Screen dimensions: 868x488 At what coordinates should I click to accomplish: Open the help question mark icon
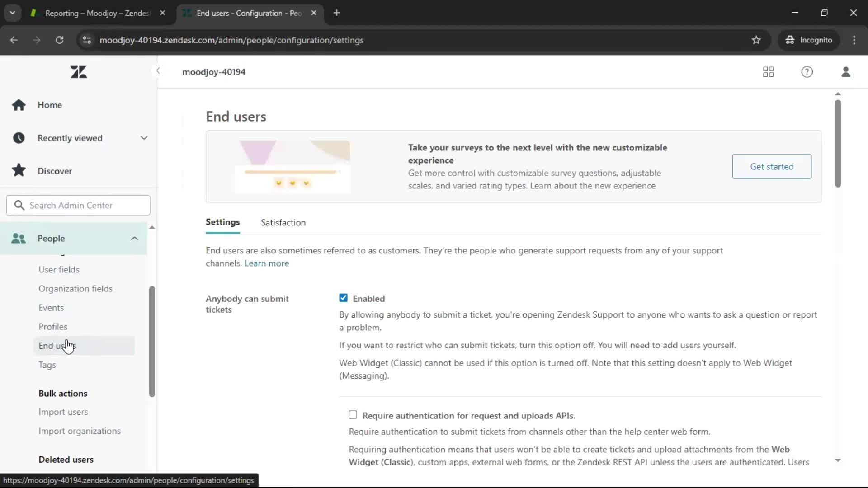pos(807,72)
